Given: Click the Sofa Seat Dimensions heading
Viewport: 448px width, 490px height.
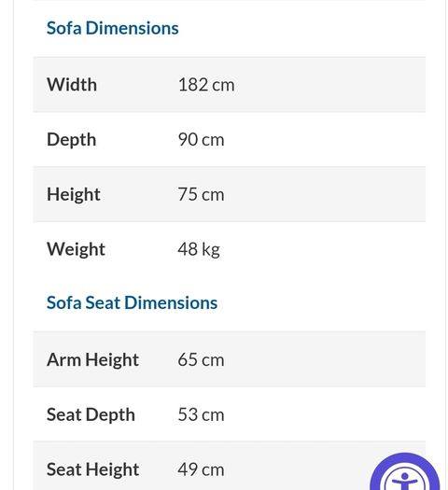Looking at the screenshot, I should [x=132, y=302].
